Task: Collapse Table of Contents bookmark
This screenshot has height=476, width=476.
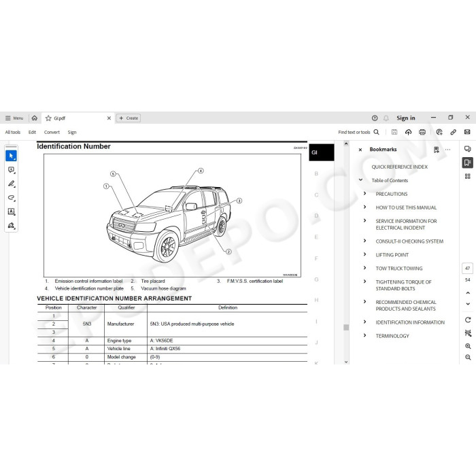Action: click(360, 180)
